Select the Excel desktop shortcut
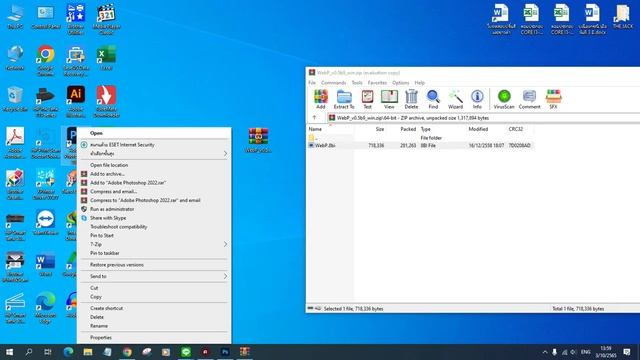Screen dimensions: 640x360 click(106, 58)
